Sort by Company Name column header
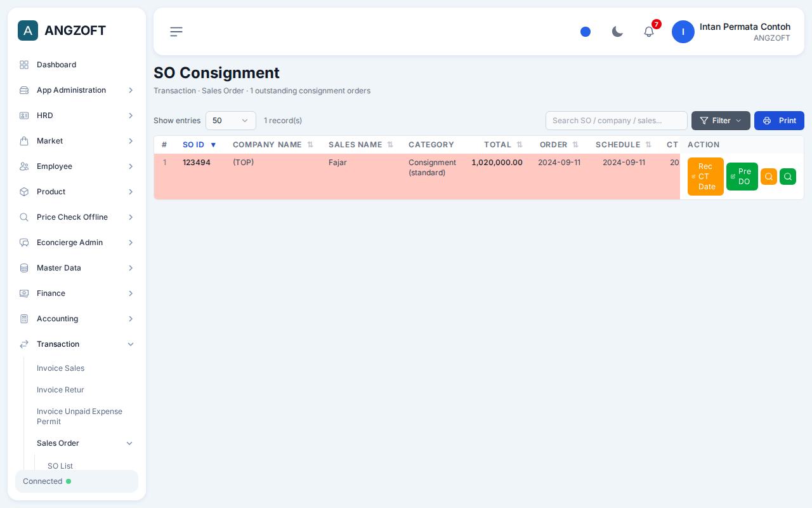The width and height of the screenshot is (812, 508). [x=273, y=145]
